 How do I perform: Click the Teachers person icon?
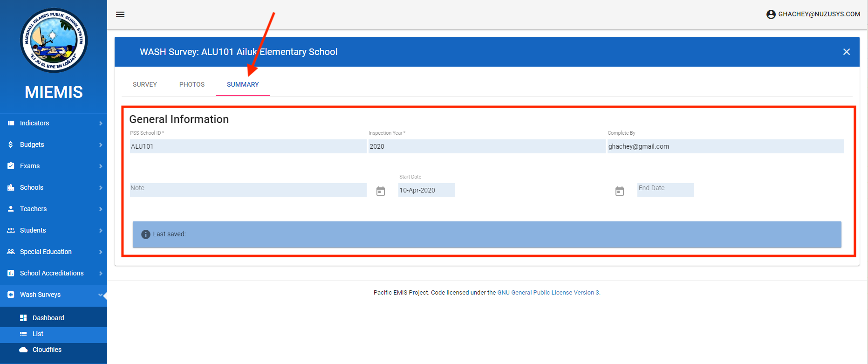[11, 209]
